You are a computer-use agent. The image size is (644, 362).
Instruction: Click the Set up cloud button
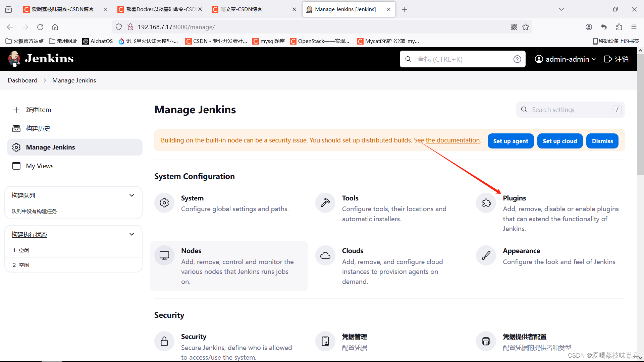point(560,141)
